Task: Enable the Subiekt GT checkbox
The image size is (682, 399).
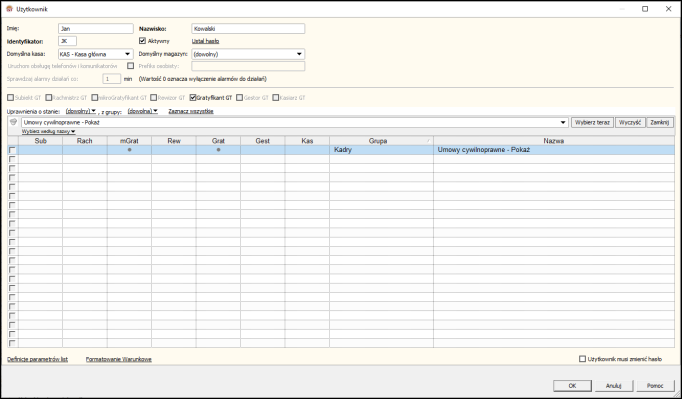Action: tap(11, 97)
